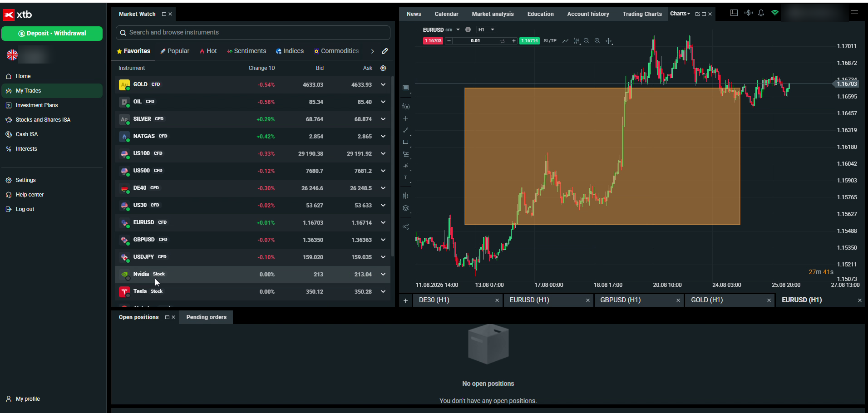Click the search instruments field
The height and width of the screenshot is (413, 868).
click(x=253, y=33)
